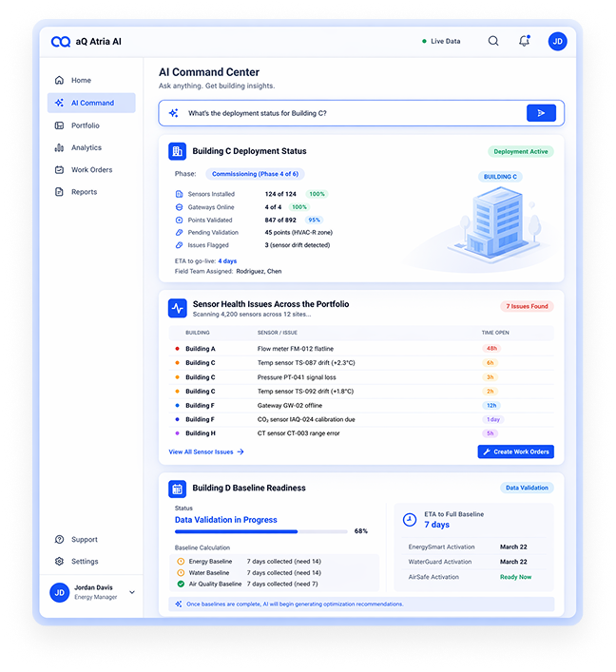Select the Flow meter FM-012 flatline row
Screen dimensions: 616x672
click(x=361, y=349)
